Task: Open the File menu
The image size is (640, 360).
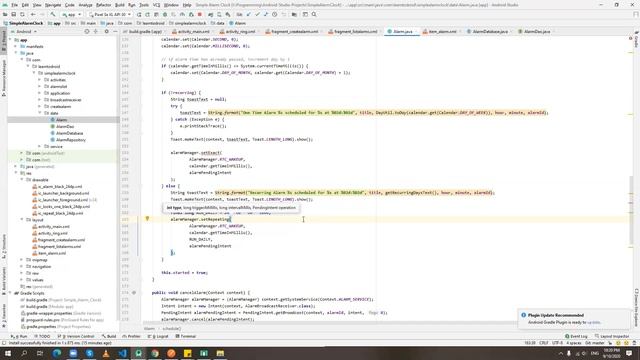Action: [14, 5]
